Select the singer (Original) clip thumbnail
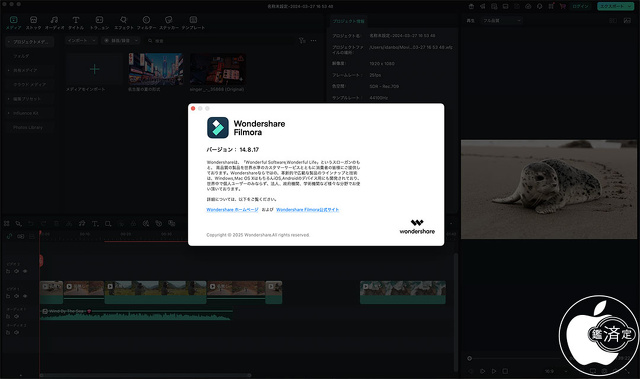This screenshot has height=379, width=640. click(x=218, y=69)
